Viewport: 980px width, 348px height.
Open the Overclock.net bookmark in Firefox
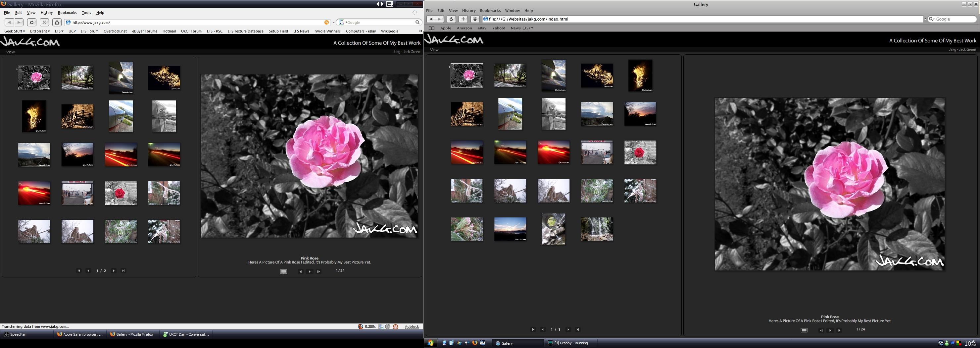(115, 31)
